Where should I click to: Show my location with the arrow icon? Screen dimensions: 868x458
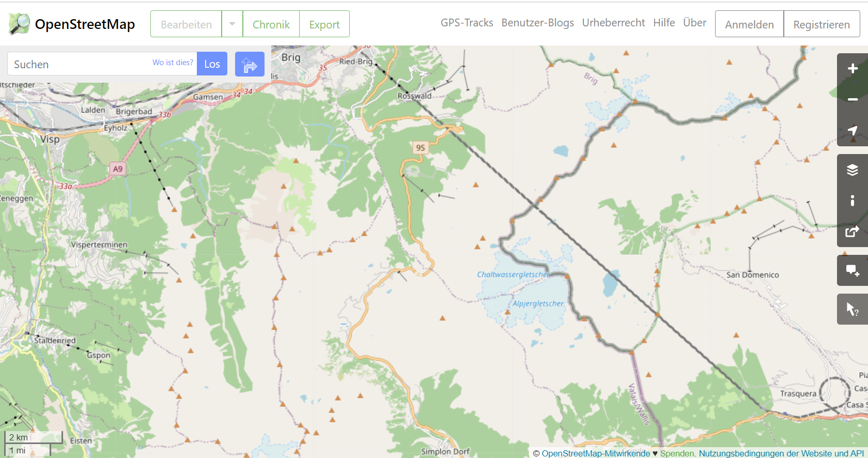(853, 130)
